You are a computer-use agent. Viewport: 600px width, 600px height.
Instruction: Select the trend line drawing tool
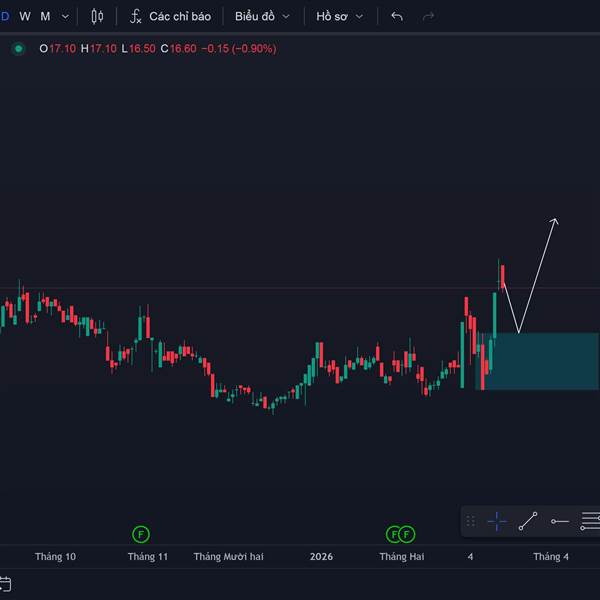coord(528,521)
